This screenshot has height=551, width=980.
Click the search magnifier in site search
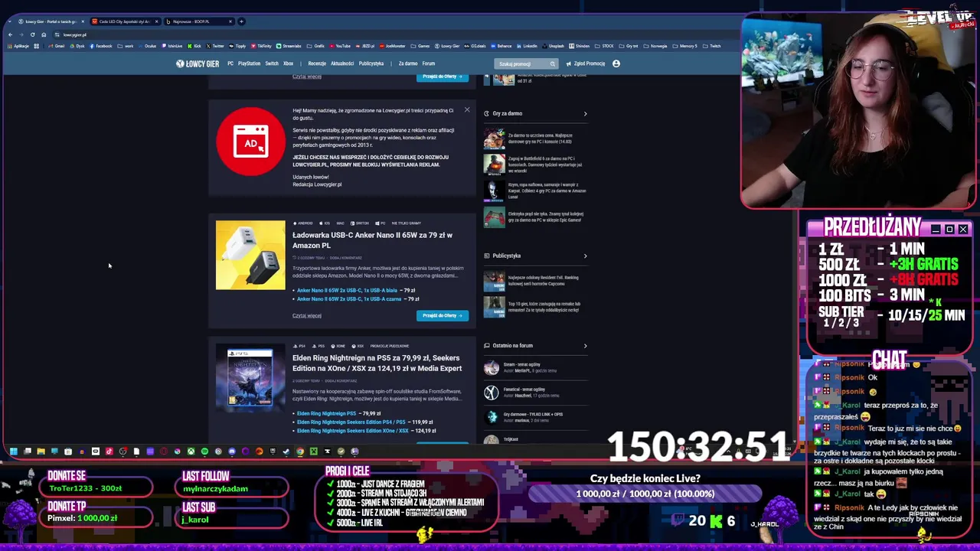tap(552, 64)
